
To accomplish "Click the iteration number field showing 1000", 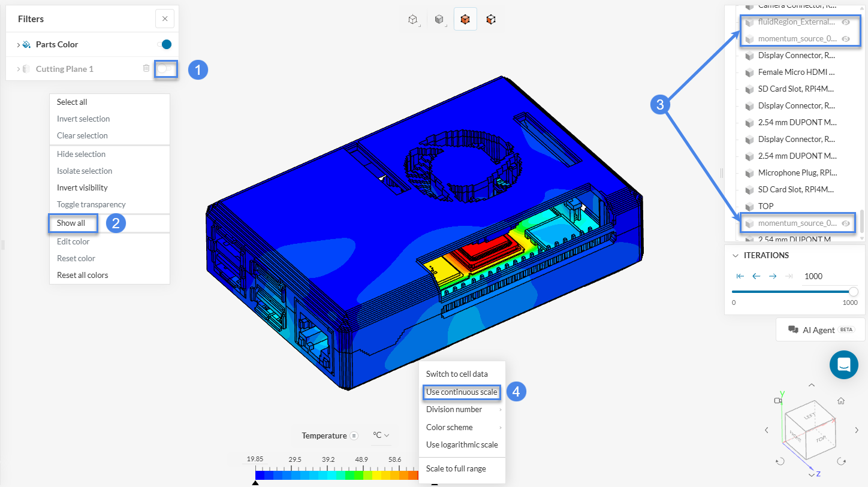I will pyautogui.click(x=813, y=276).
